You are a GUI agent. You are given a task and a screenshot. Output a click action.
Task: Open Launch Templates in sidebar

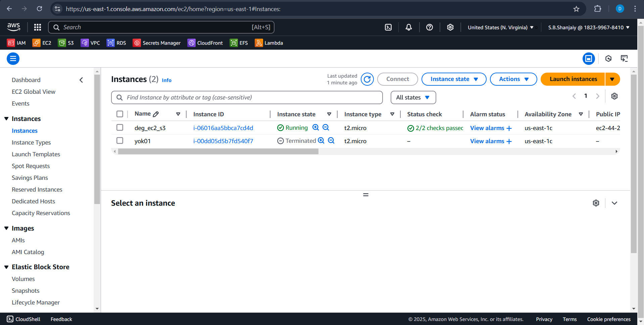pyautogui.click(x=36, y=154)
